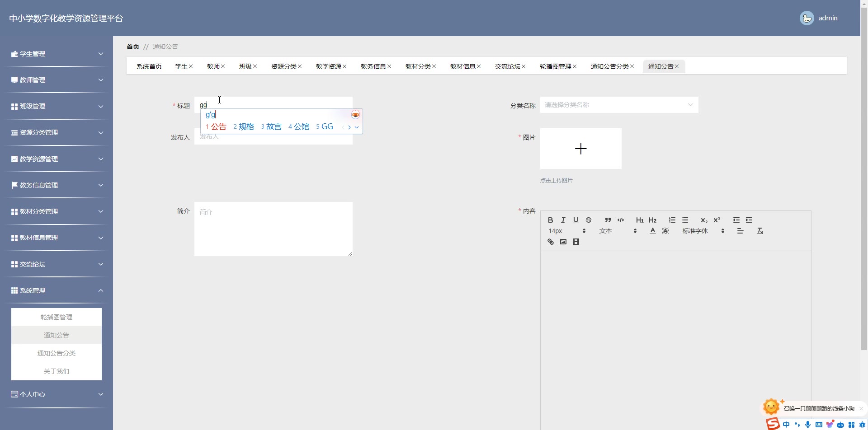Screen dimensions: 868x430
Task: Toggle italic formatting in the editor
Action: (563, 220)
